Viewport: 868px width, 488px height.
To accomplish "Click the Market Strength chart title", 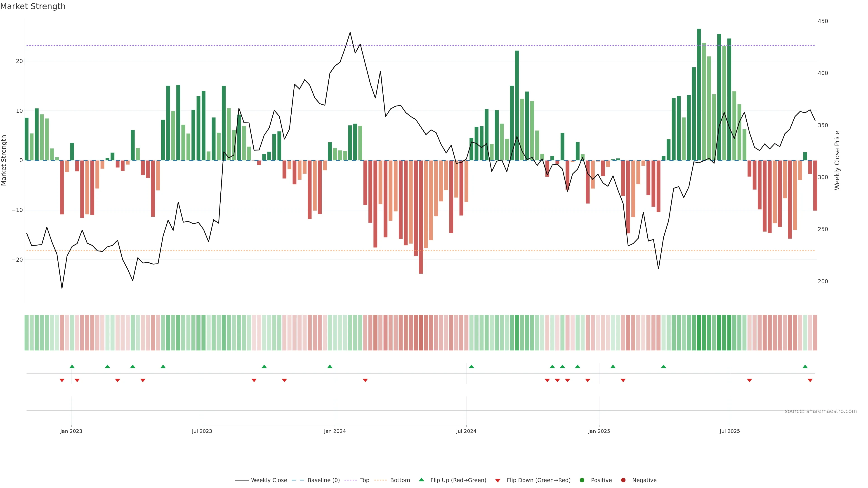I will pyautogui.click(x=33, y=6).
